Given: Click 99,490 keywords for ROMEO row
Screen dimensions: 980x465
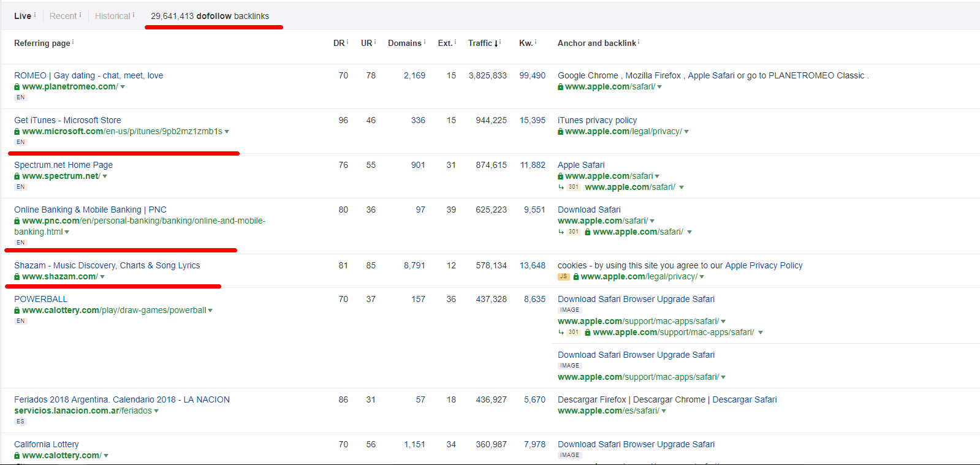Looking at the screenshot, I should tap(532, 75).
